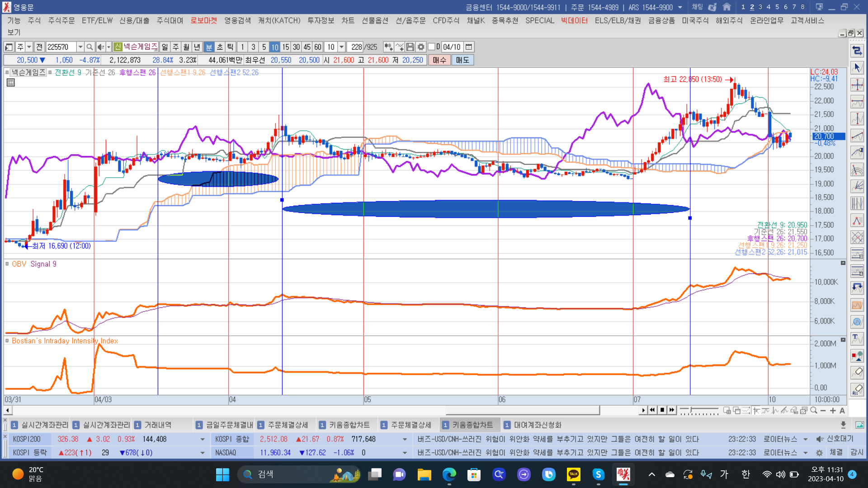Select the crosshair tool in right sidebar

click(x=857, y=85)
